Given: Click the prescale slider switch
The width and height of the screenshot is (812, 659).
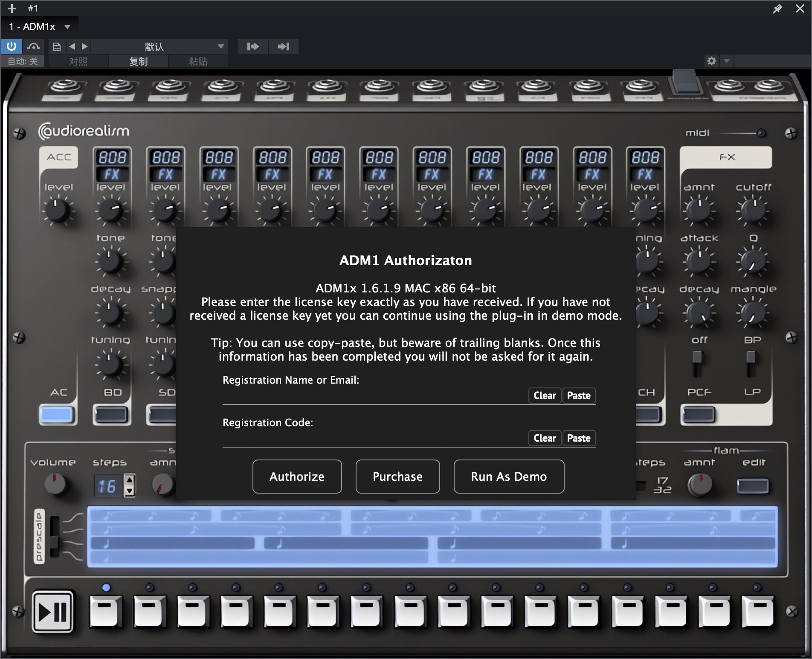Looking at the screenshot, I should 55,537.
